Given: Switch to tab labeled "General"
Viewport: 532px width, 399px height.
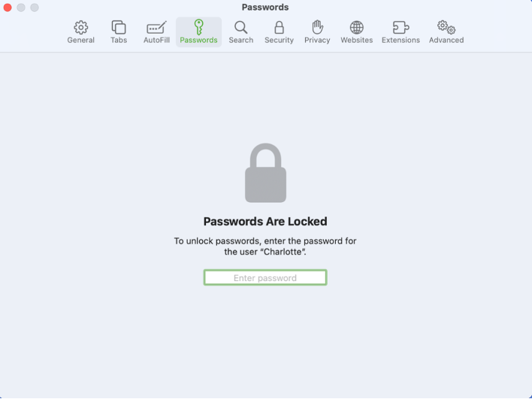Looking at the screenshot, I should pos(80,41).
